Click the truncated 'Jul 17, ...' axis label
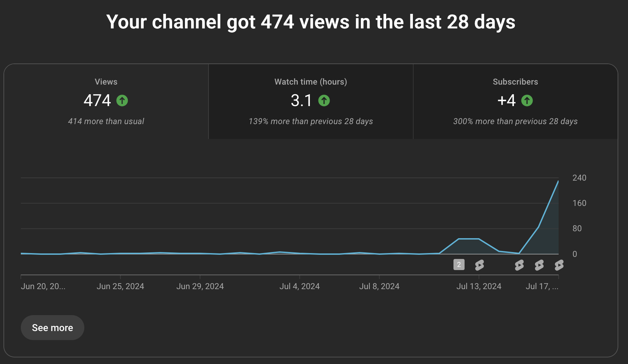628x364 pixels. click(542, 286)
